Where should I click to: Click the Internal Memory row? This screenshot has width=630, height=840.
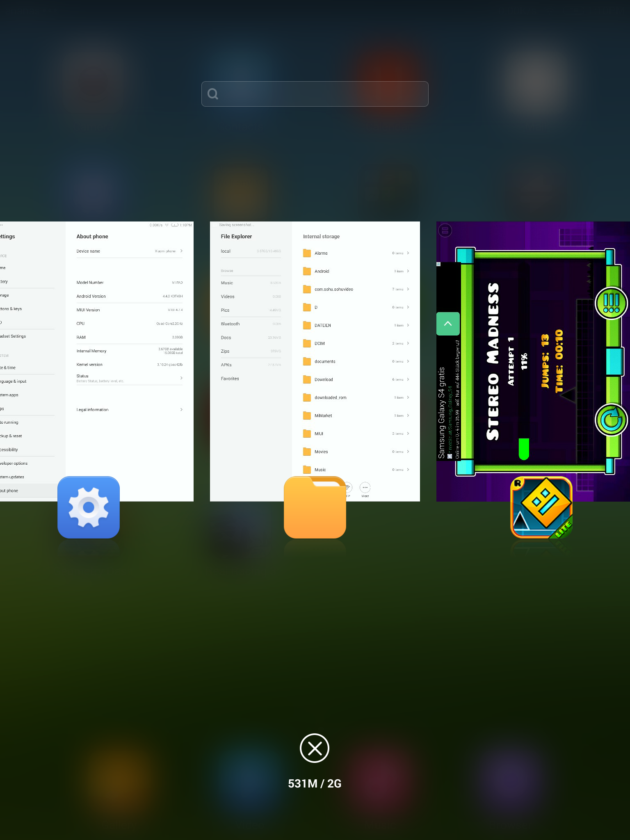pos(129,351)
